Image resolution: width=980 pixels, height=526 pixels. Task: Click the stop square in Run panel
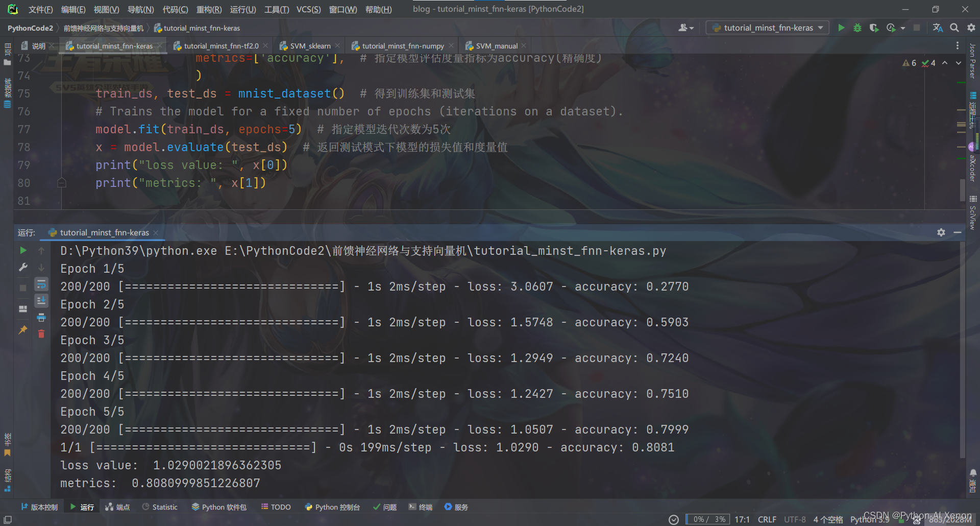23,288
